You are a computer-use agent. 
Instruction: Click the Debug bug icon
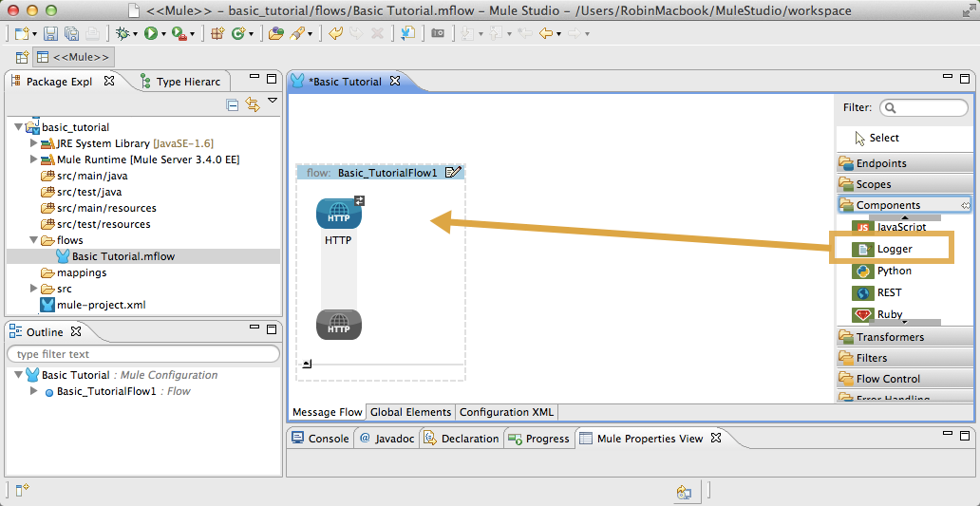[x=122, y=33]
